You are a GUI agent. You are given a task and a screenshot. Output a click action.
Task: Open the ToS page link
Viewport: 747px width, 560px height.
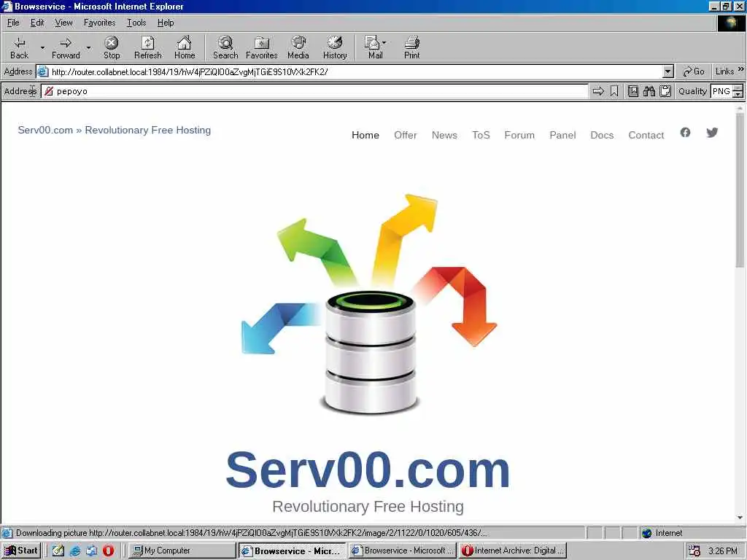click(481, 135)
